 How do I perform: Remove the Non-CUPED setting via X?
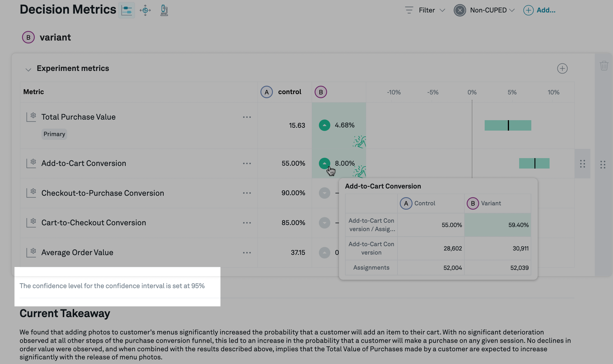point(460,10)
